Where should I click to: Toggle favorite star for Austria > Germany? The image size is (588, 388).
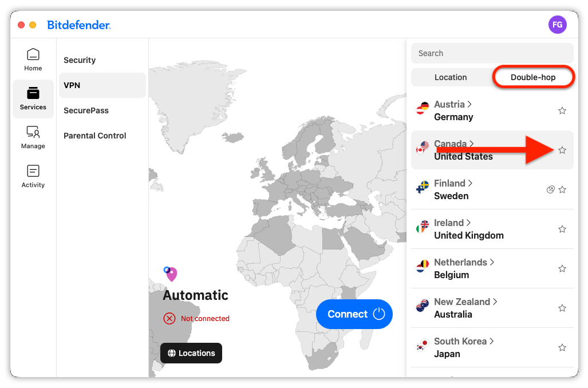pos(562,110)
